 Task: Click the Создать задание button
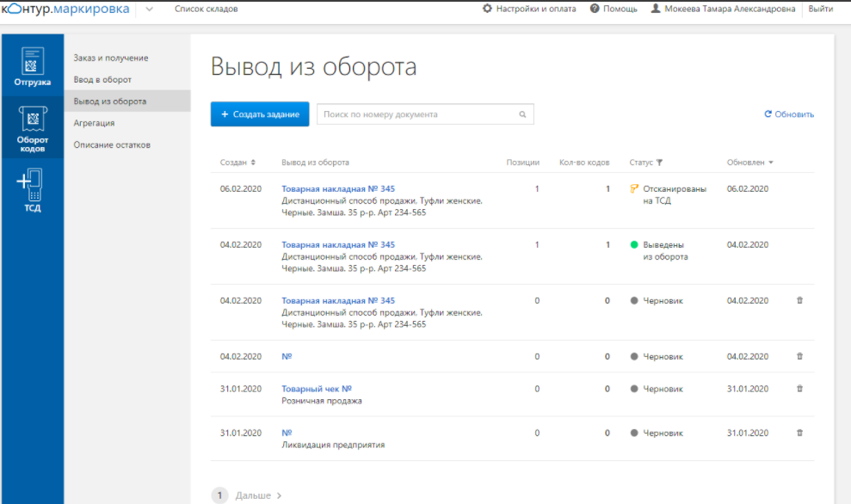[260, 114]
